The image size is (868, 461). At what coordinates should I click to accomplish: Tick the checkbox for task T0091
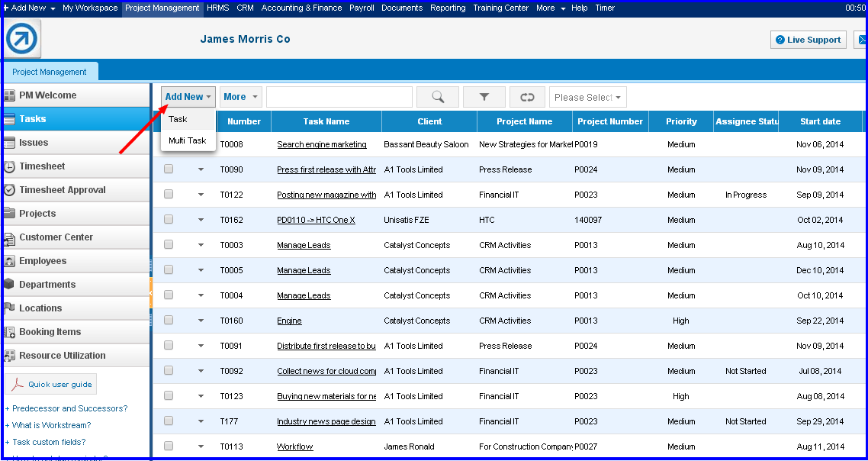coord(169,345)
